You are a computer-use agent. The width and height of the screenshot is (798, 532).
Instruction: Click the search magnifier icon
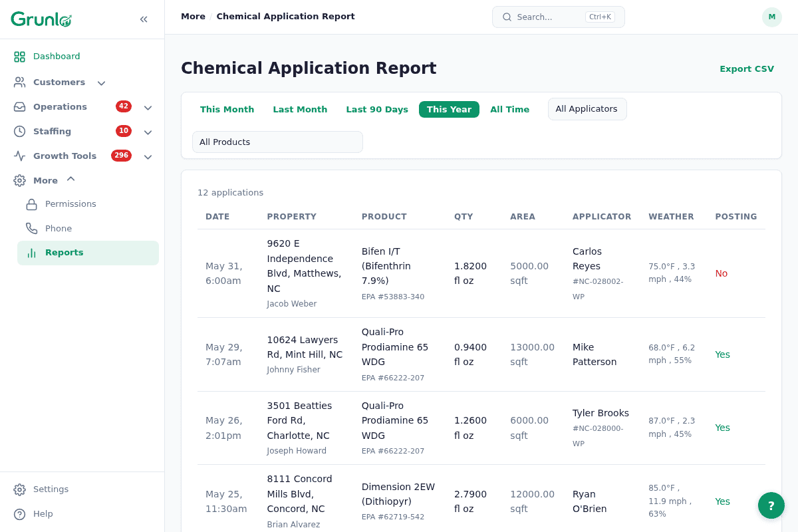[507, 17]
